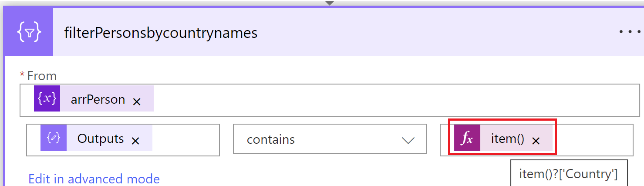Click empty space right of the item() token
Image resolution: width=644 pixels, height=186 pixels.
click(594, 139)
